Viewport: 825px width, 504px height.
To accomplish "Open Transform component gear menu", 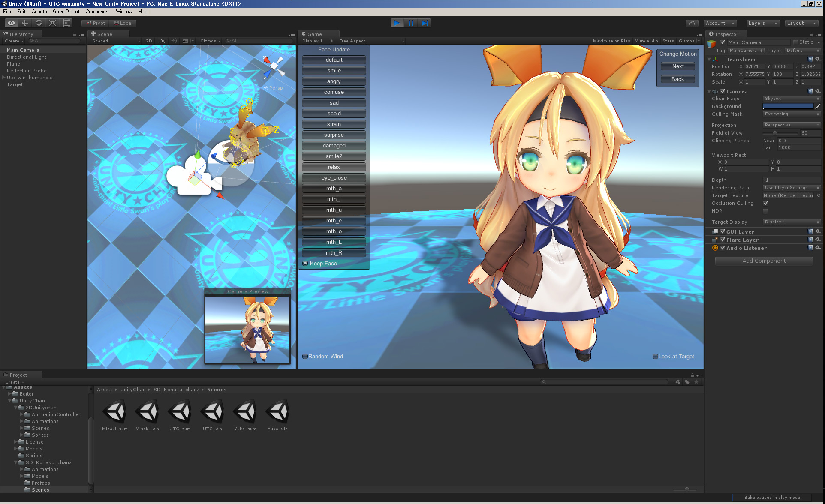I will point(818,59).
